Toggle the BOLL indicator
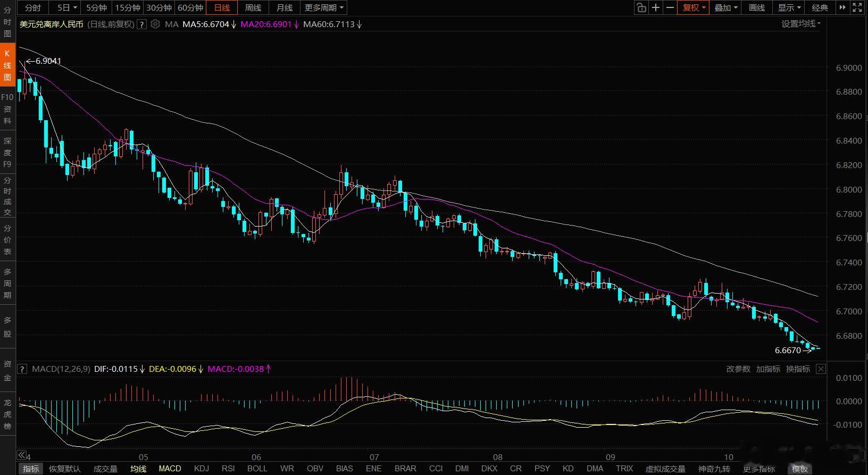 point(257,469)
